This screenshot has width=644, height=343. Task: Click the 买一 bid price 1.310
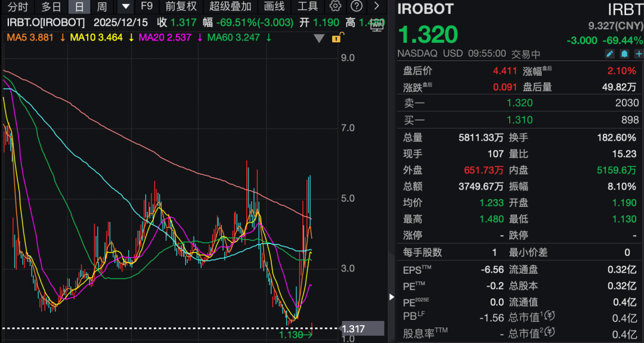click(519, 120)
